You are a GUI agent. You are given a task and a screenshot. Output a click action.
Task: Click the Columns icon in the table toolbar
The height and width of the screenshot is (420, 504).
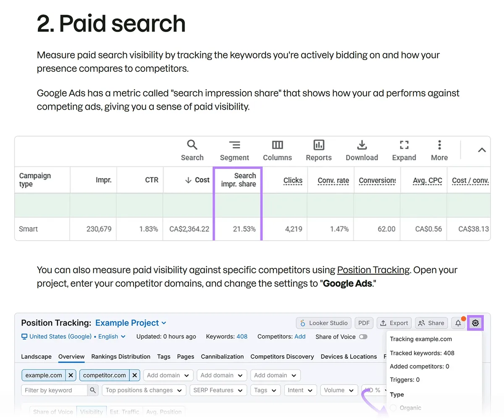pyautogui.click(x=277, y=145)
